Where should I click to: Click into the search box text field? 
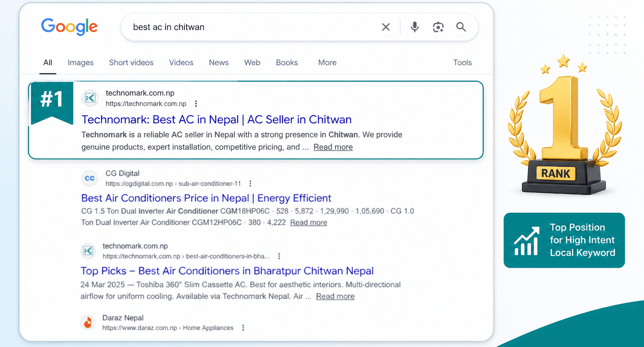pyautogui.click(x=252, y=27)
